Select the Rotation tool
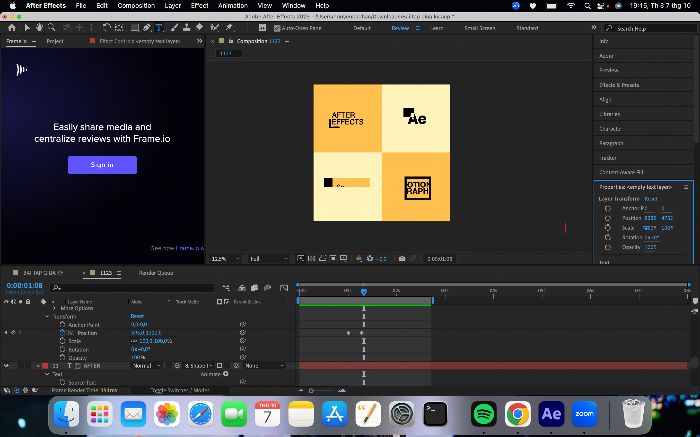 [106, 28]
